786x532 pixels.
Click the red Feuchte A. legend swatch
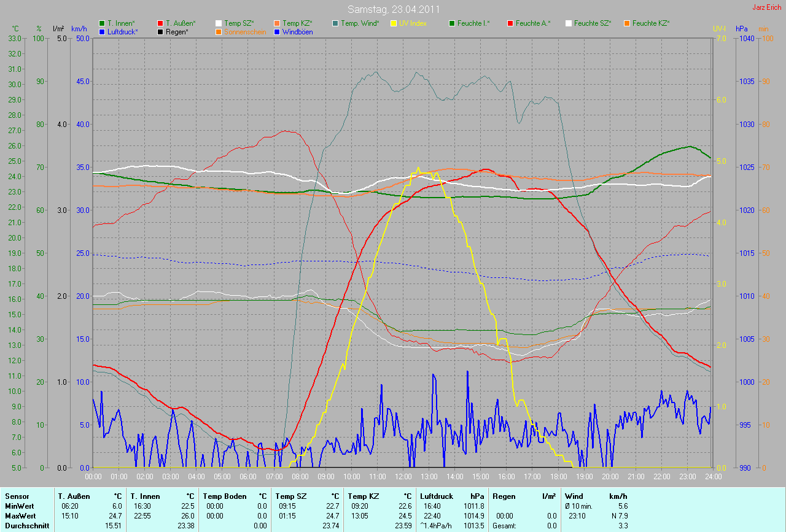pyautogui.click(x=510, y=23)
